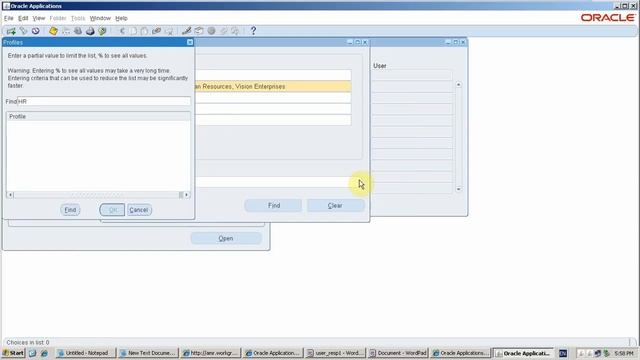The width and height of the screenshot is (640, 360).
Task: Click the Zoom toolbar icon
Action: click(x=199, y=31)
